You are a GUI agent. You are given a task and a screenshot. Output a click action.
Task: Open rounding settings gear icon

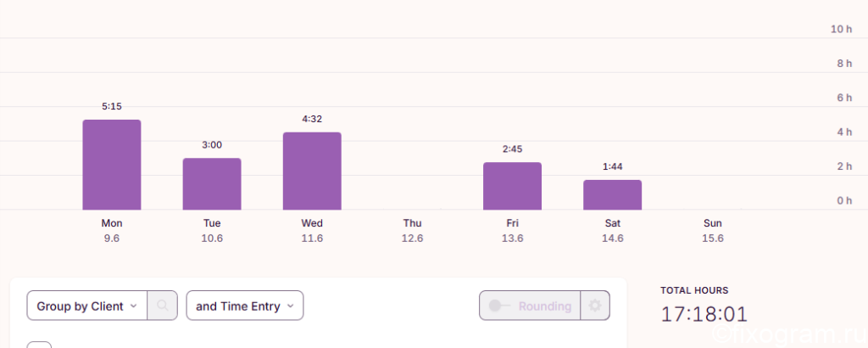(x=595, y=306)
